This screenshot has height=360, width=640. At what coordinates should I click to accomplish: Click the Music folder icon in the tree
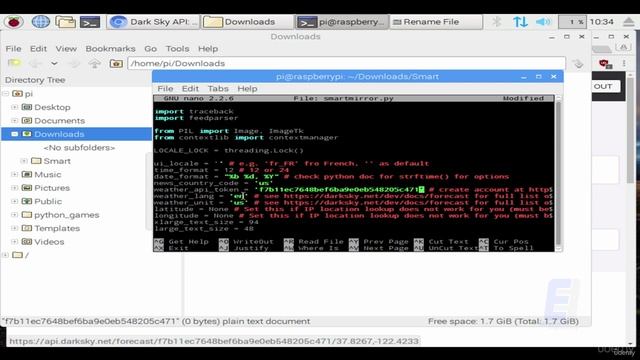click(x=27, y=174)
